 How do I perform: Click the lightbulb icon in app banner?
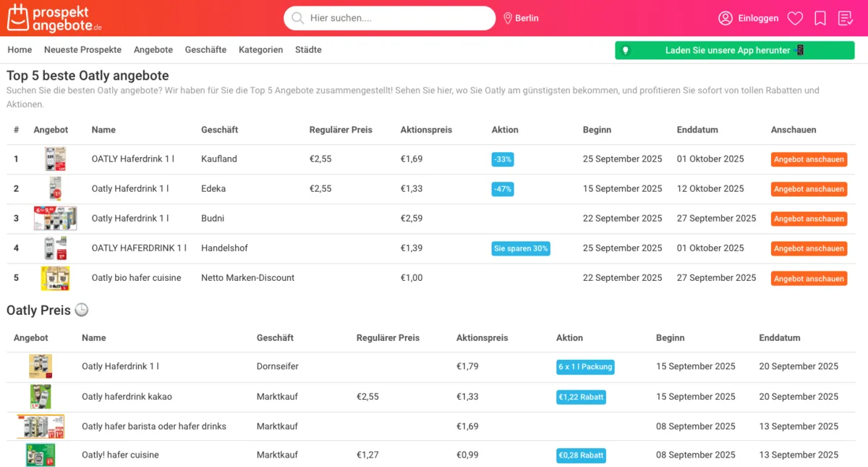point(626,51)
